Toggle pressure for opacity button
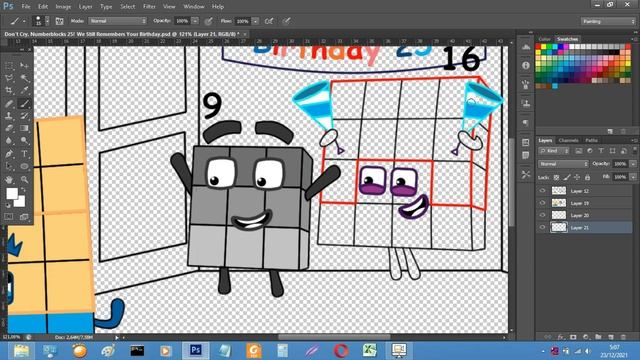640x360 pixels. point(209,21)
